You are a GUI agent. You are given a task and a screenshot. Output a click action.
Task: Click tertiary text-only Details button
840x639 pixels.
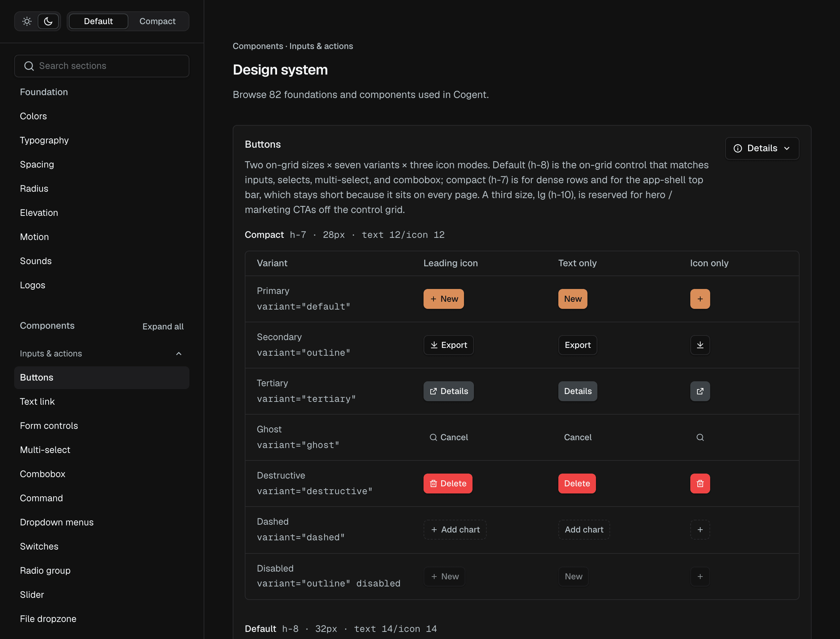(577, 391)
